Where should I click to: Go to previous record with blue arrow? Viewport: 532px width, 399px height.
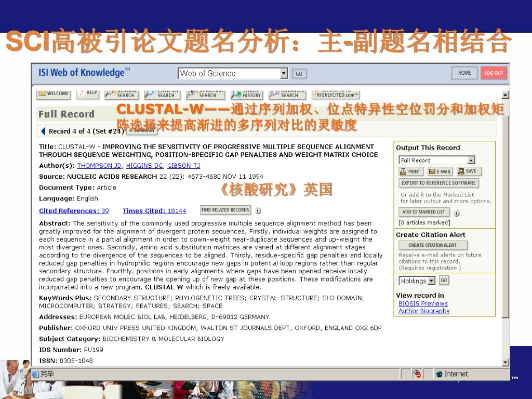(x=43, y=131)
